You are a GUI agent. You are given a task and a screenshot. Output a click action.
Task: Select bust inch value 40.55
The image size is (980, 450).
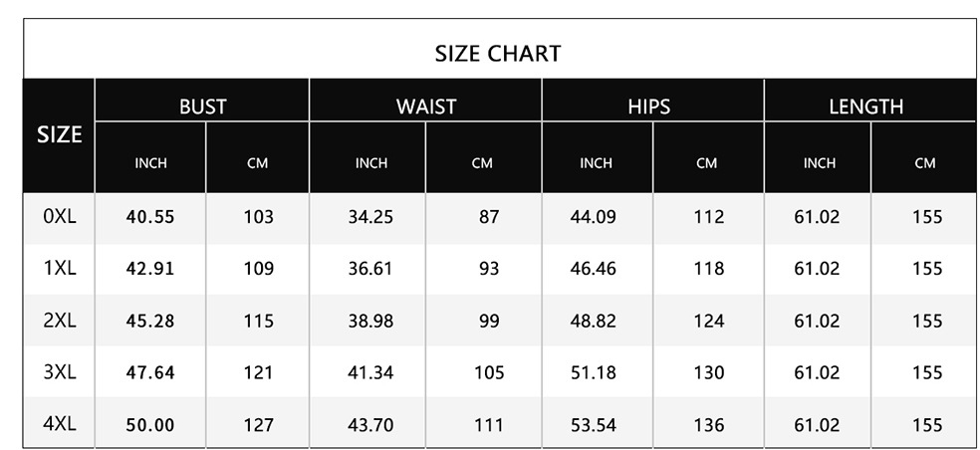tap(150, 217)
